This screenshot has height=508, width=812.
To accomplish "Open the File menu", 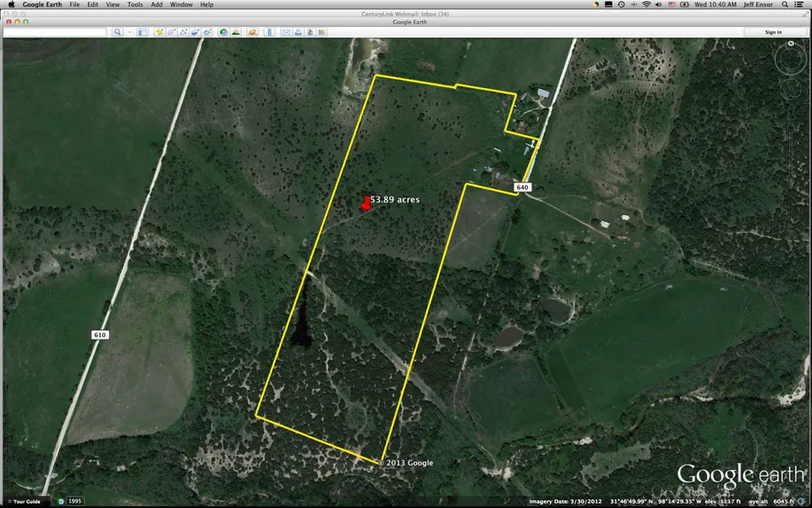I will (x=74, y=4).
